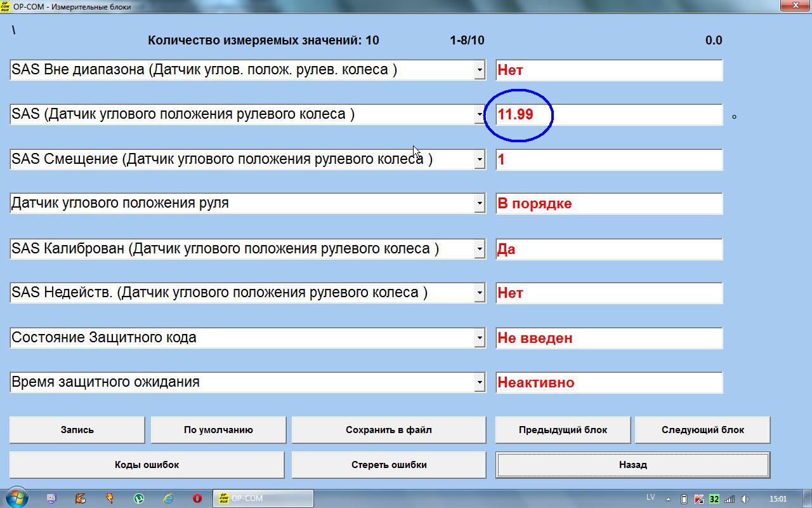Image resolution: width=812 pixels, height=508 pixels.
Task: Click 'Количество измеряемых значений: 10' text
Action: coord(263,41)
